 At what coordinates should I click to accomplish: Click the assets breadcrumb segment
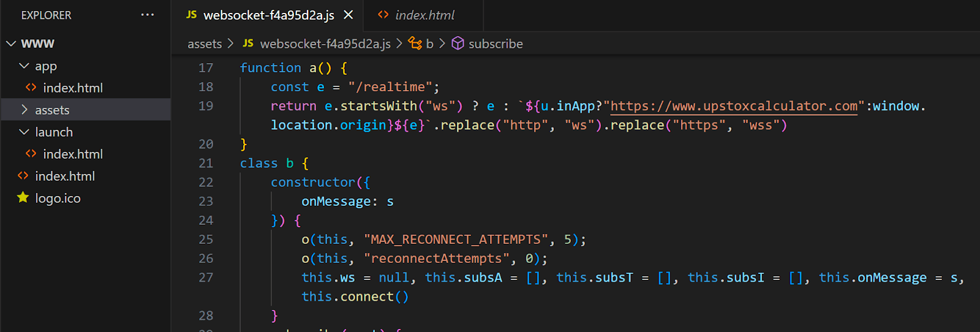click(x=205, y=43)
